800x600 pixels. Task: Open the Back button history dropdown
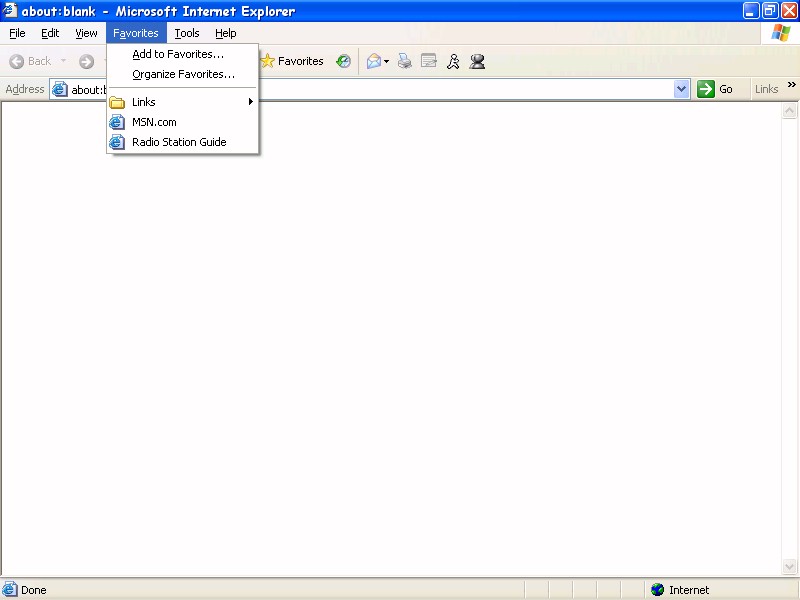(63, 61)
